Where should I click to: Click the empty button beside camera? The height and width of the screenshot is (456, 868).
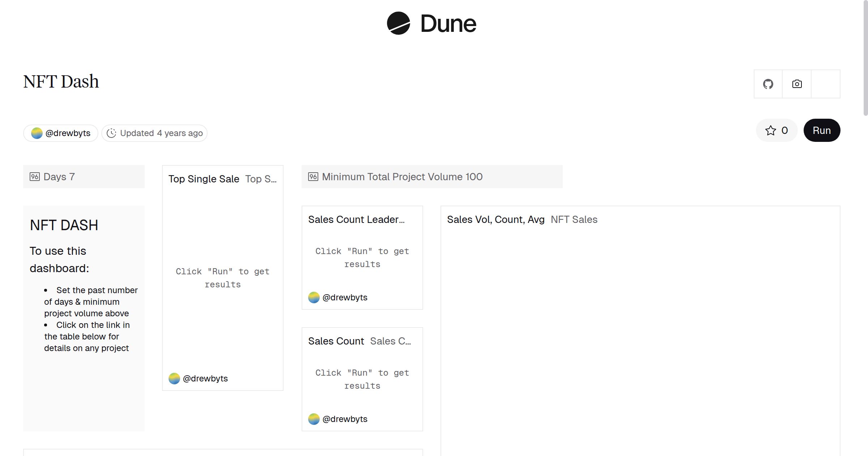825,84
